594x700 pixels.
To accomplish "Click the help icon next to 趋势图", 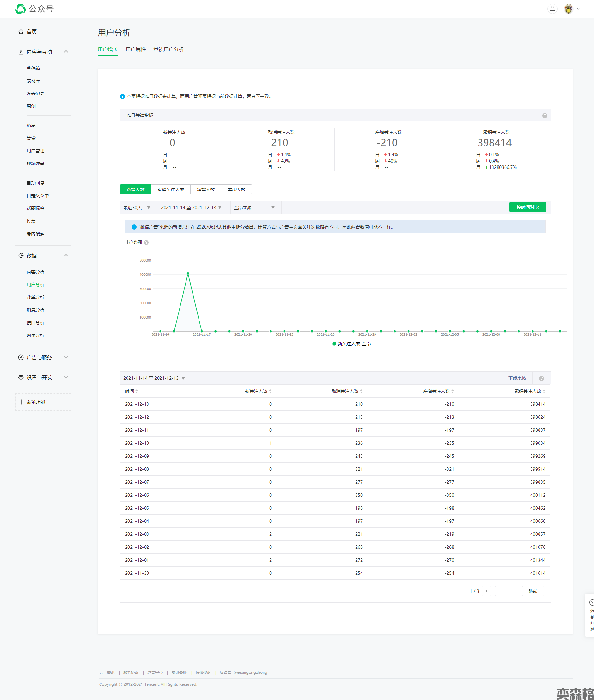I will (146, 243).
